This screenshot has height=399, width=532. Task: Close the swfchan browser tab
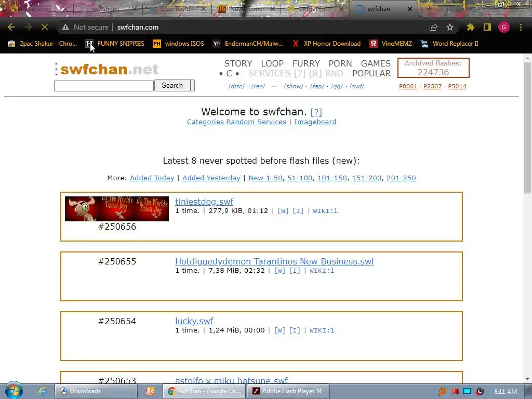pos(410,9)
